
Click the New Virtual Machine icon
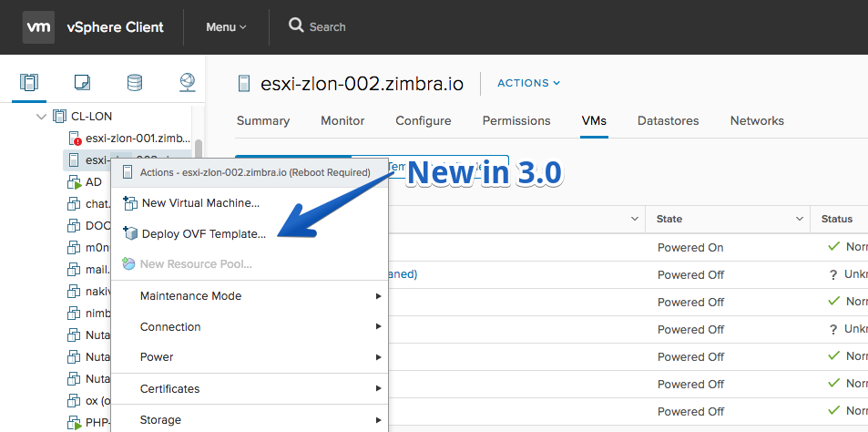[129, 202]
